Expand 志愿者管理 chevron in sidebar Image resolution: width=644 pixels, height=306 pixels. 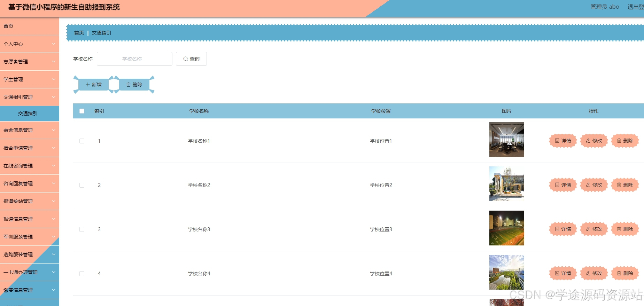point(54,62)
